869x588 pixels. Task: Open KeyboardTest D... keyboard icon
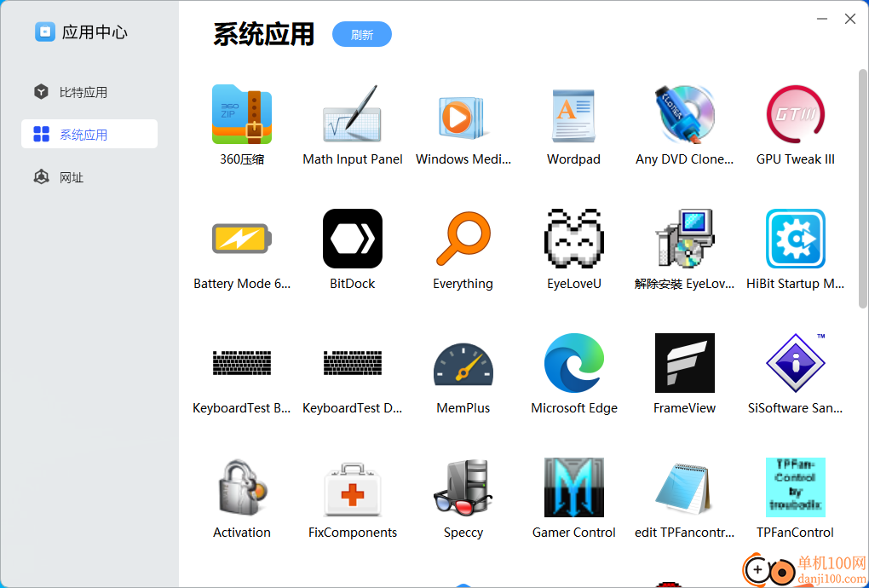[x=353, y=363]
